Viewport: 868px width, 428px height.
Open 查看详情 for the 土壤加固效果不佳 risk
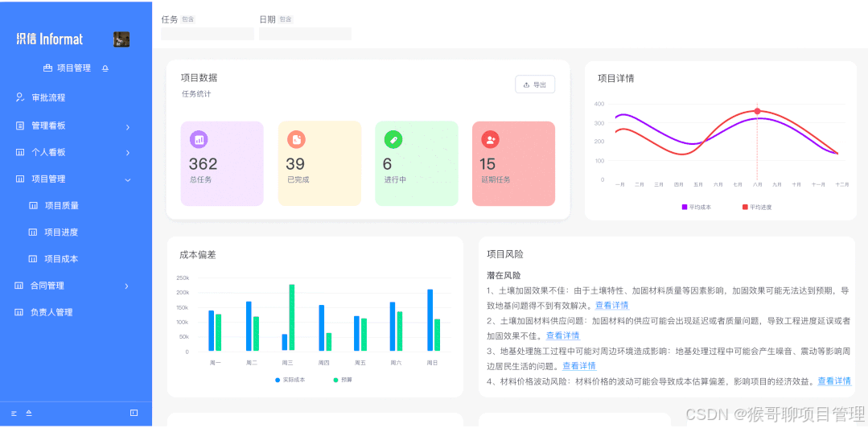(x=611, y=305)
